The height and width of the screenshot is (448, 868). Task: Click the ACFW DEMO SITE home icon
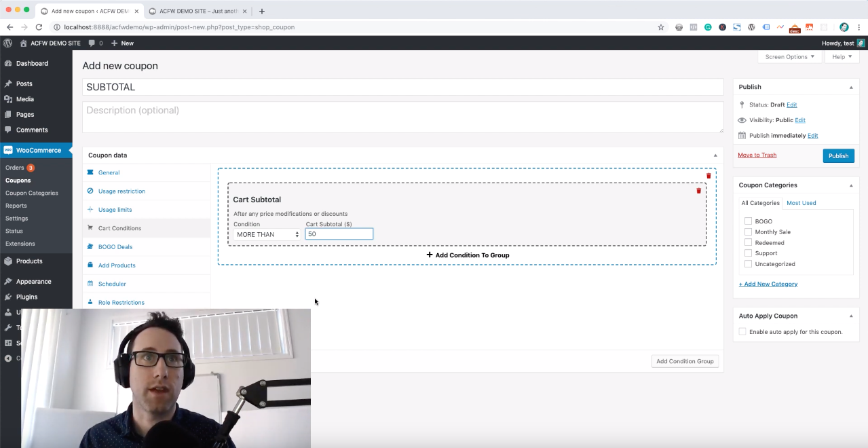[x=24, y=43]
